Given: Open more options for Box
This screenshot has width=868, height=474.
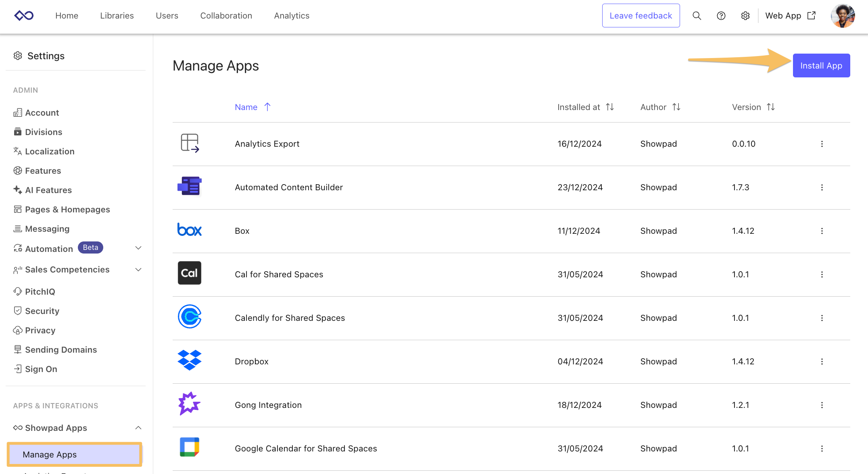Looking at the screenshot, I should coord(822,231).
